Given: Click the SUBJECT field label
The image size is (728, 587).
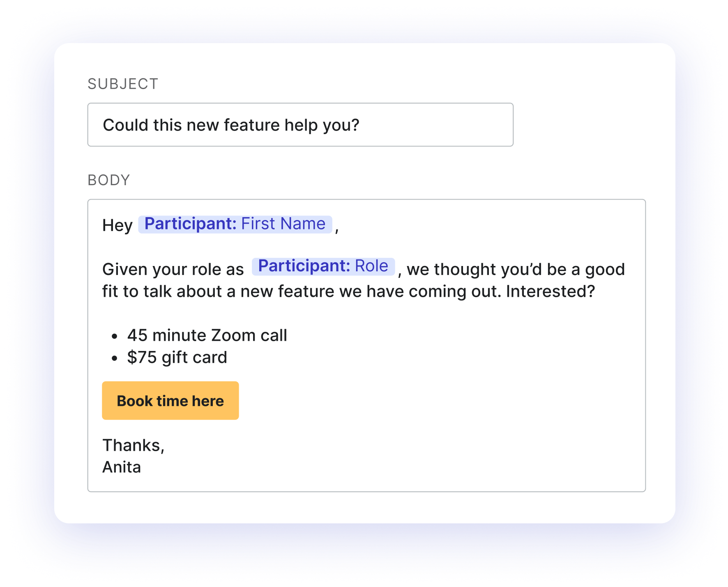Looking at the screenshot, I should pos(122,83).
